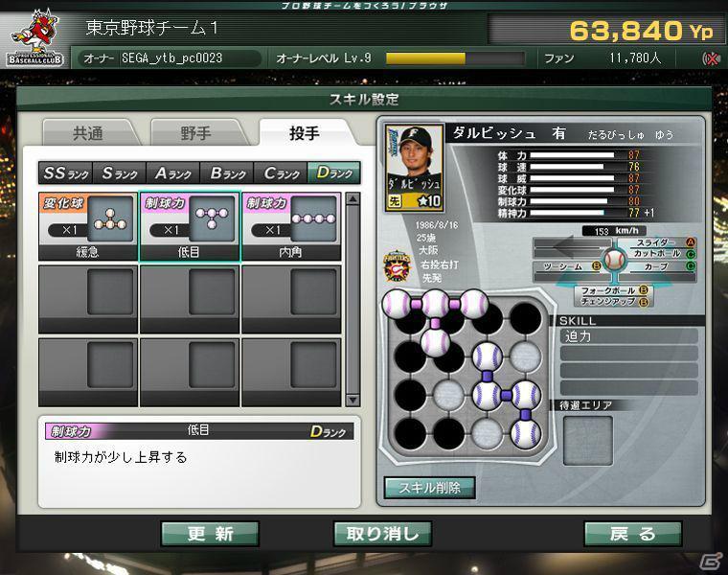Viewport: 728px width, 575px height.
Task: Click the Baseball Club team logo
Action: pos(36,38)
